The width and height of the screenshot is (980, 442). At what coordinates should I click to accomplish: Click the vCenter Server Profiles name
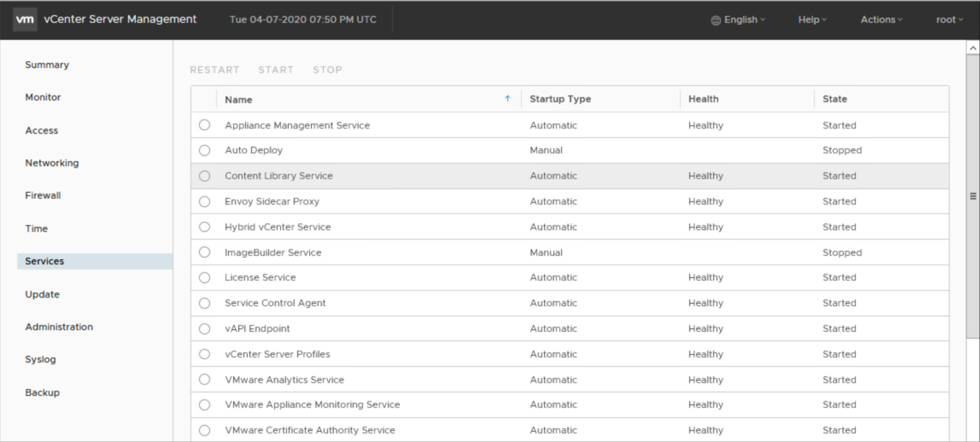point(277,354)
